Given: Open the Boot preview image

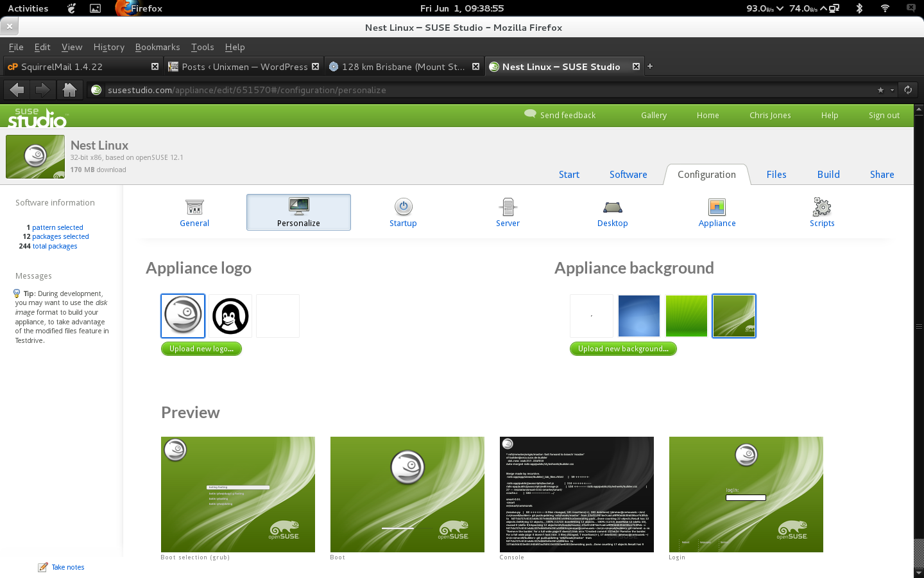Looking at the screenshot, I should pyautogui.click(x=407, y=495).
